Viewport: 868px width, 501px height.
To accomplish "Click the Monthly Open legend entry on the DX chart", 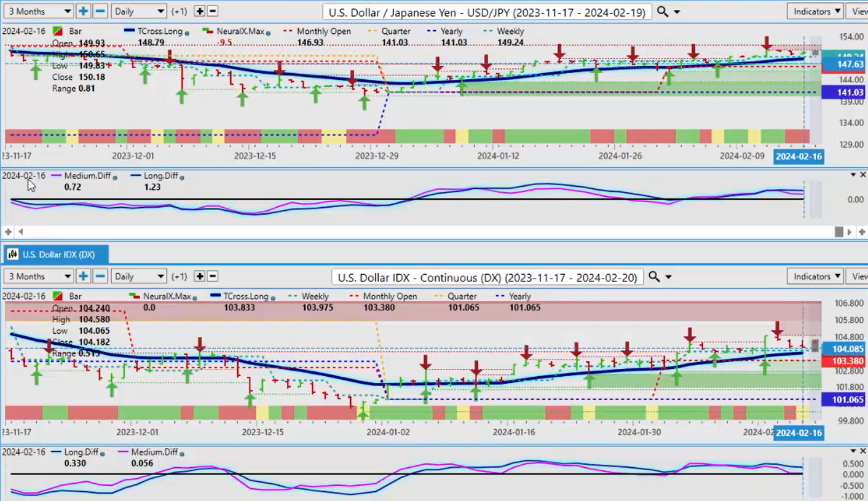I will (x=384, y=296).
